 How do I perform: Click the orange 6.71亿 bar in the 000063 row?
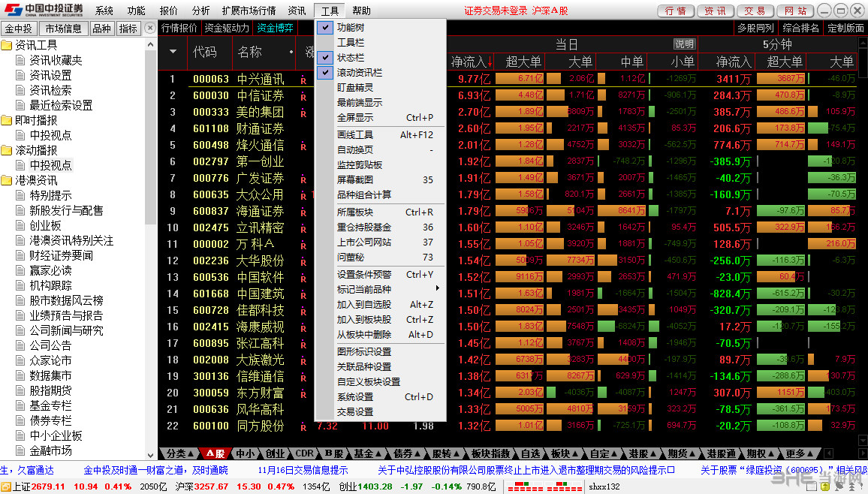tap(520, 79)
